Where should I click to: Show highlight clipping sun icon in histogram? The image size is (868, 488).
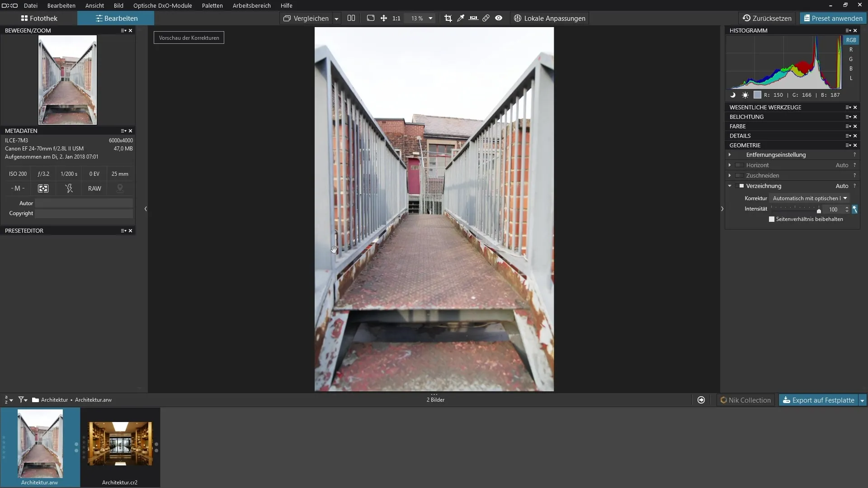tap(745, 95)
